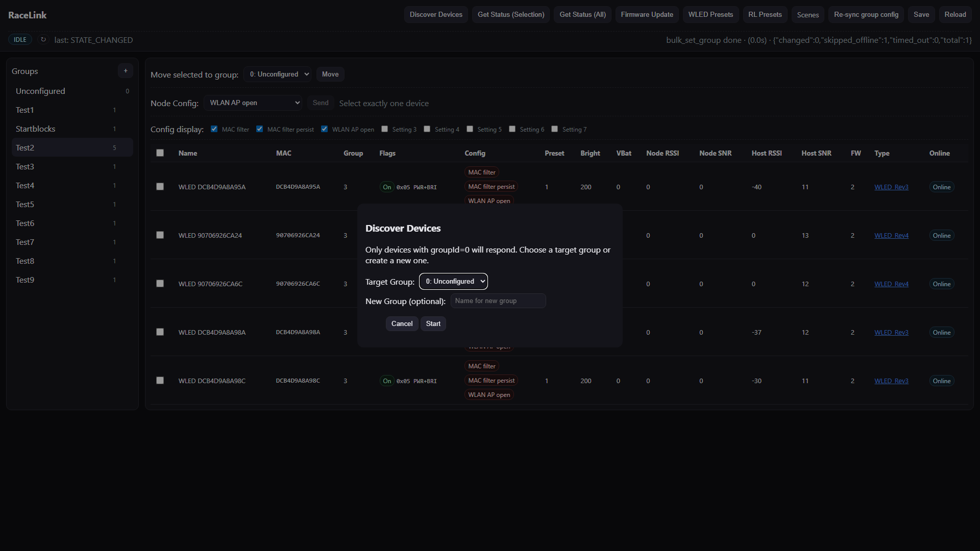980x551 pixels.
Task: Click Re-sync group config
Action: (x=866, y=15)
